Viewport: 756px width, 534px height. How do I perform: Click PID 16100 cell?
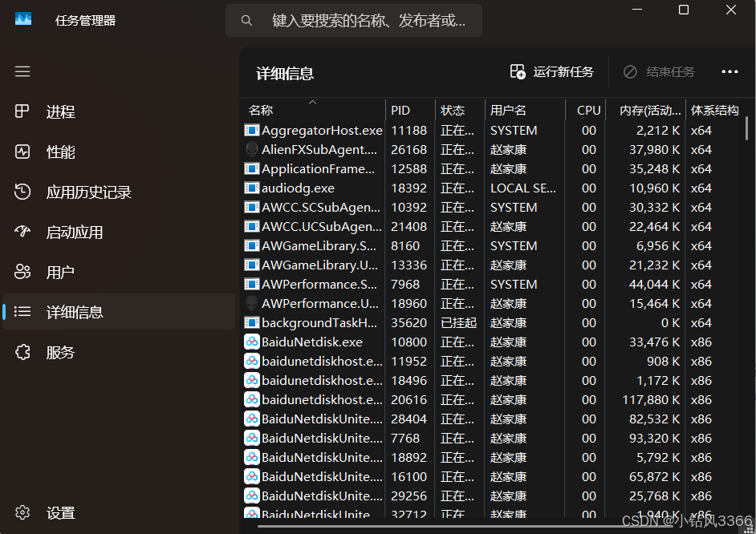[408, 477]
